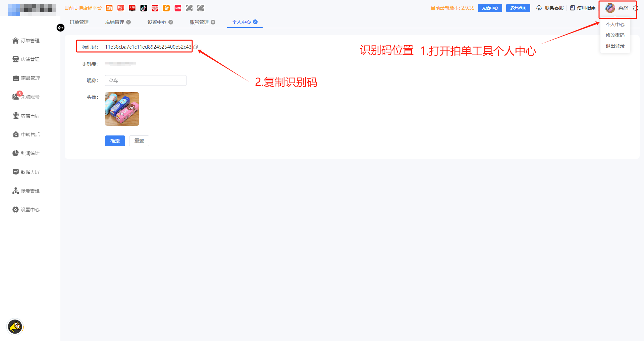Click the blue 确定 button
This screenshot has width=644, height=341.
(x=115, y=141)
